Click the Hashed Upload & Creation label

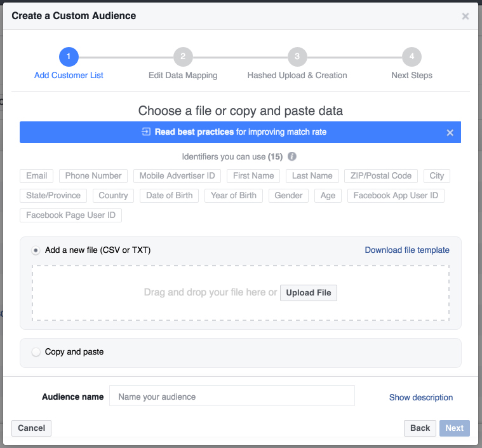(x=297, y=76)
